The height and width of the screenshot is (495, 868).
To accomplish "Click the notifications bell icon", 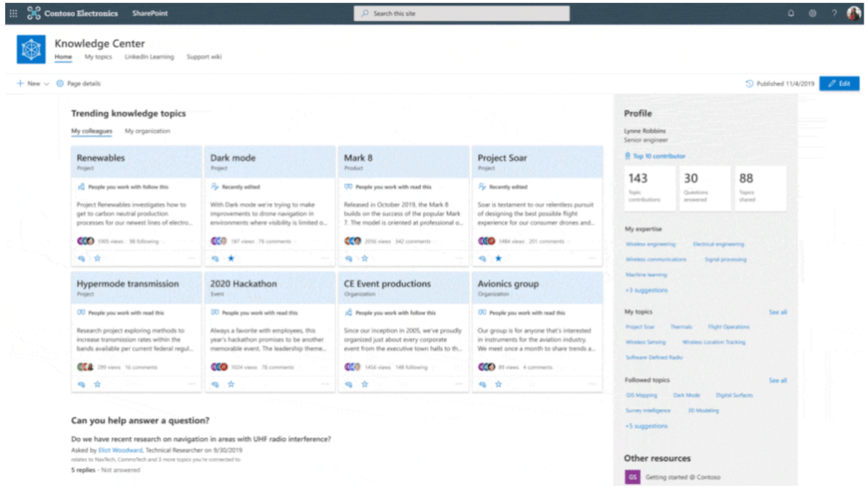I will 791,14.
